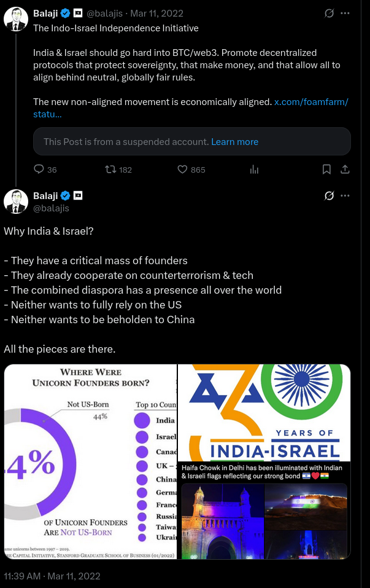Open the unicorn founders chart image
Screen dimensions: 370x588
[x=90, y=461]
